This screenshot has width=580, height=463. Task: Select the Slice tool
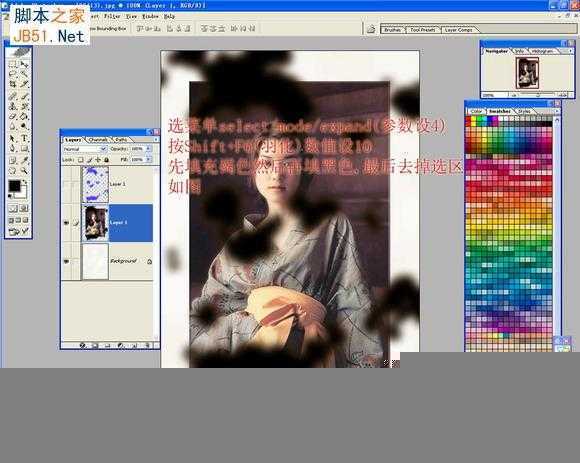(24, 84)
